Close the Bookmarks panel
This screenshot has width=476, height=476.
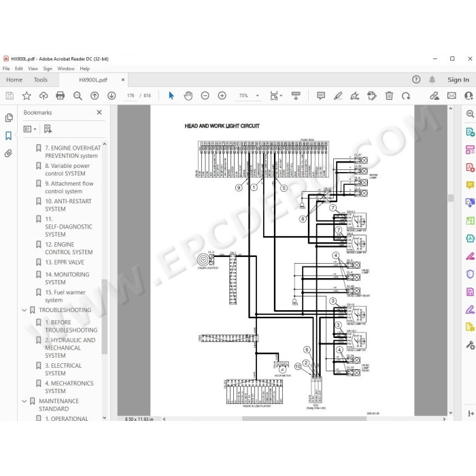click(x=99, y=112)
